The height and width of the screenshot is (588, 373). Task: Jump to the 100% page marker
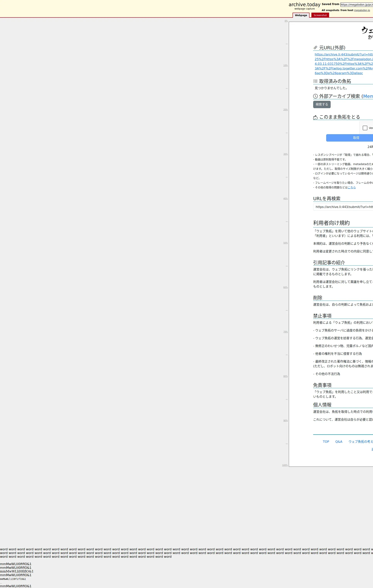tap(285, 465)
